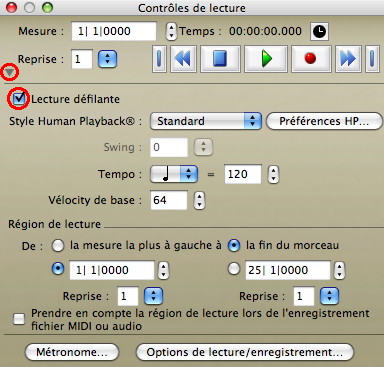Open Options de lecture/enregistrement

(x=245, y=352)
